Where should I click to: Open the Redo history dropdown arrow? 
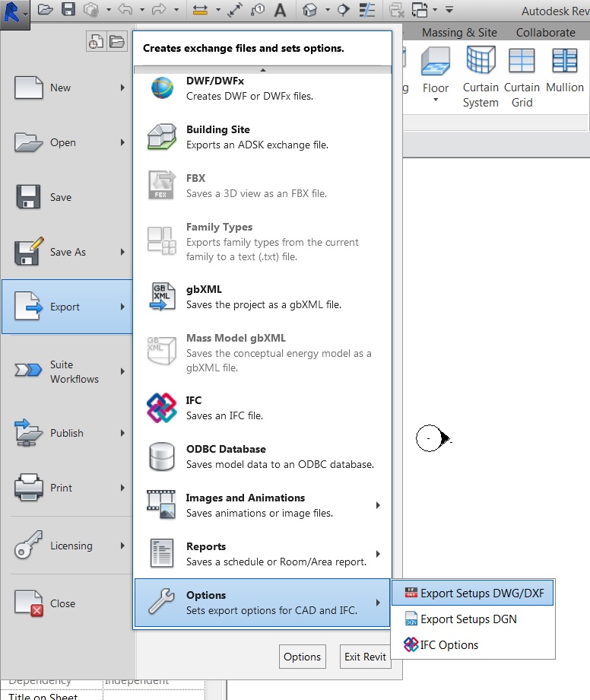point(176,9)
